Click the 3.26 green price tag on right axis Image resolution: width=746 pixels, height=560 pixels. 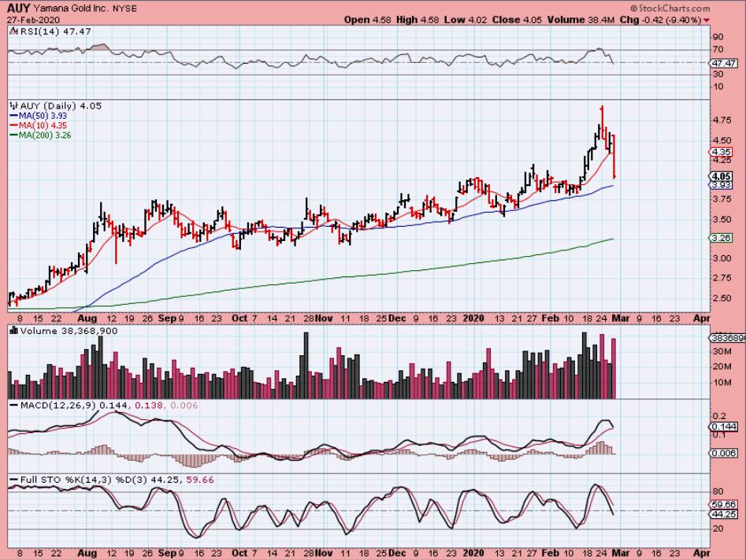click(720, 238)
